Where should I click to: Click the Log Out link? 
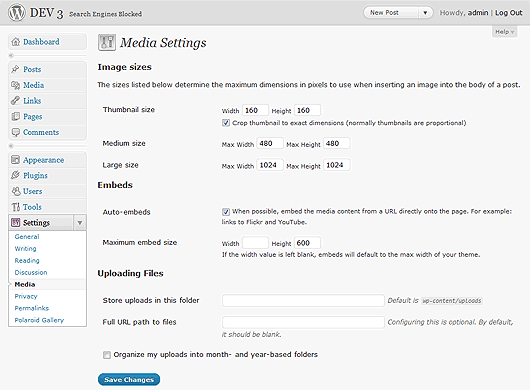[509, 13]
